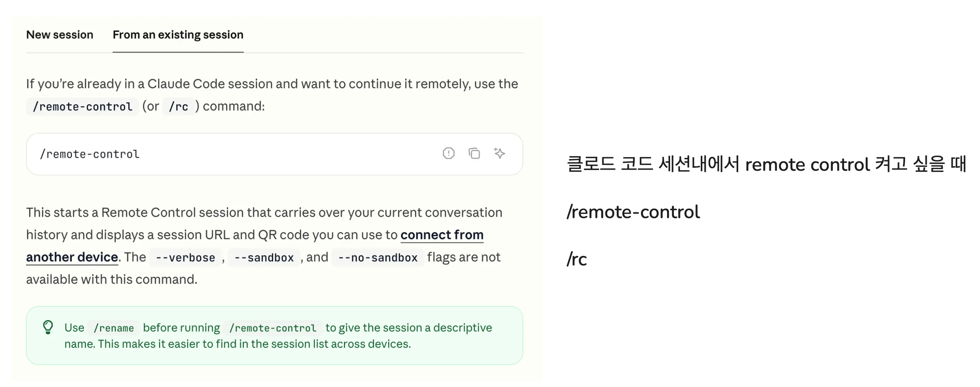Click the inline /rc code chip

[179, 106]
